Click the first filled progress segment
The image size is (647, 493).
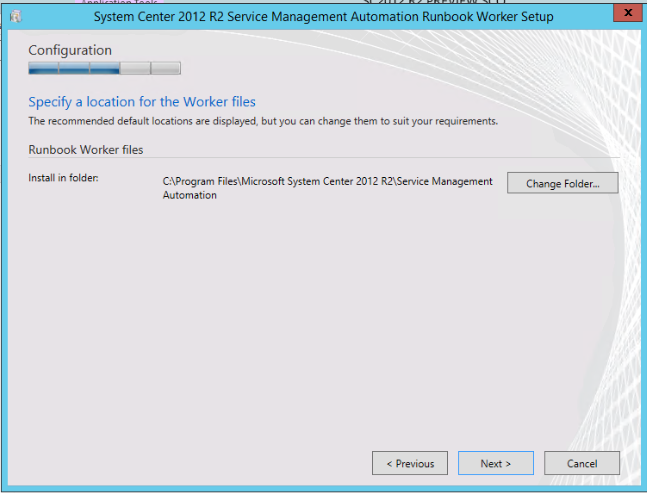pyautogui.click(x=43, y=69)
